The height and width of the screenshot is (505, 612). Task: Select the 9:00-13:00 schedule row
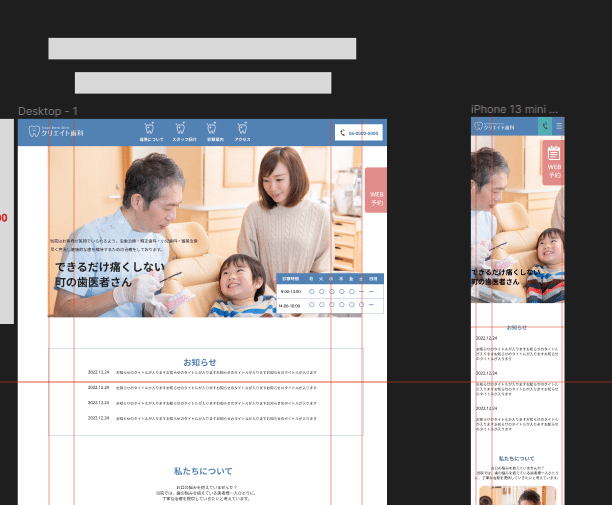pyautogui.click(x=330, y=292)
